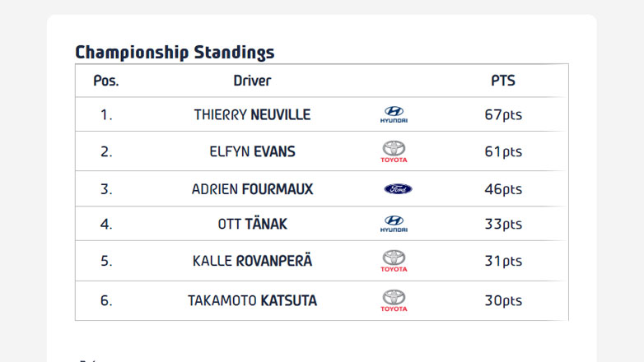Click Ott Tänak's name in standings
The width and height of the screenshot is (644, 362).
[x=252, y=224]
